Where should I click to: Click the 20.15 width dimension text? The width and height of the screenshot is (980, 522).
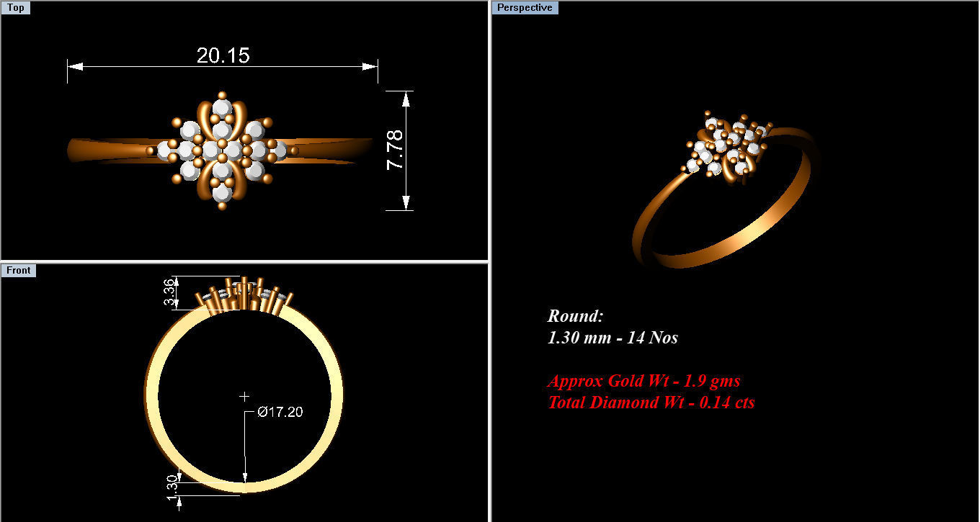(223, 55)
